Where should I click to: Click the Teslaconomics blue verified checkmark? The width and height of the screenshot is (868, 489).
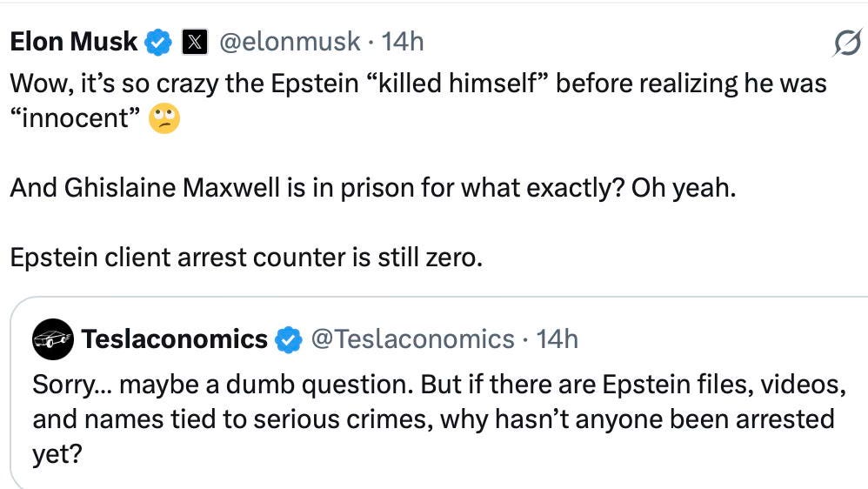[x=288, y=339]
